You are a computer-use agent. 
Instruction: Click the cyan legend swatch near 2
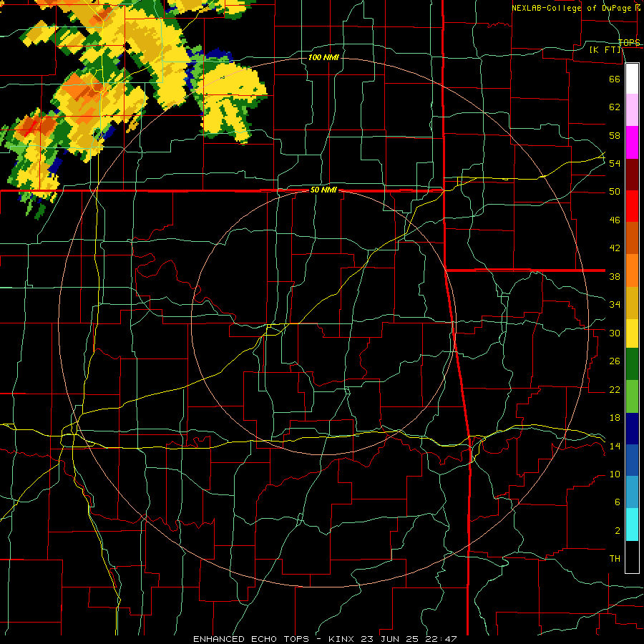click(x=632, y=525)
